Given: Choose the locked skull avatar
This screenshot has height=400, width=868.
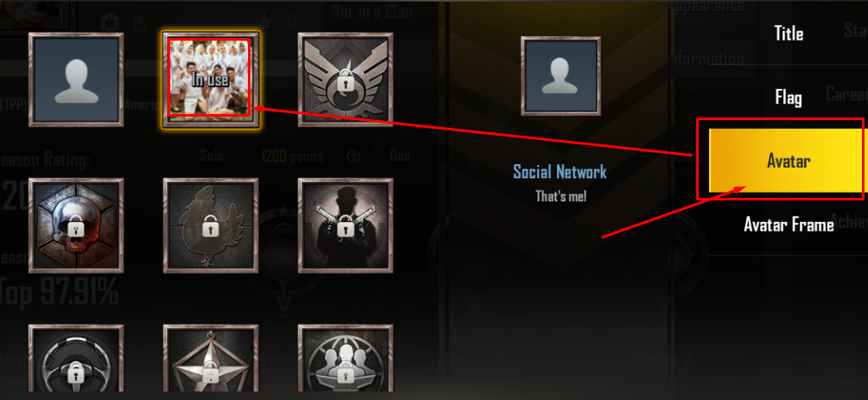Looking at the screenshot, I should (76, 225).
